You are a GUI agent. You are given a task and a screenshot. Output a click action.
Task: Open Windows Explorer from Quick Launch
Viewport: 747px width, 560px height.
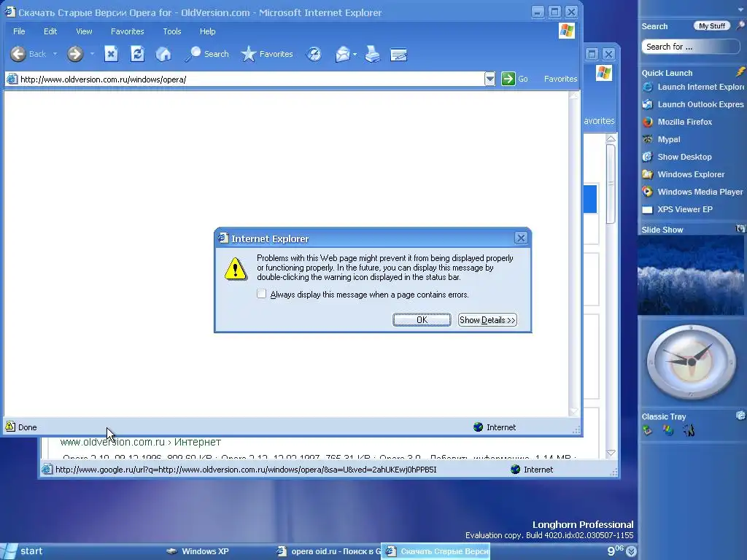coord(683,174)
